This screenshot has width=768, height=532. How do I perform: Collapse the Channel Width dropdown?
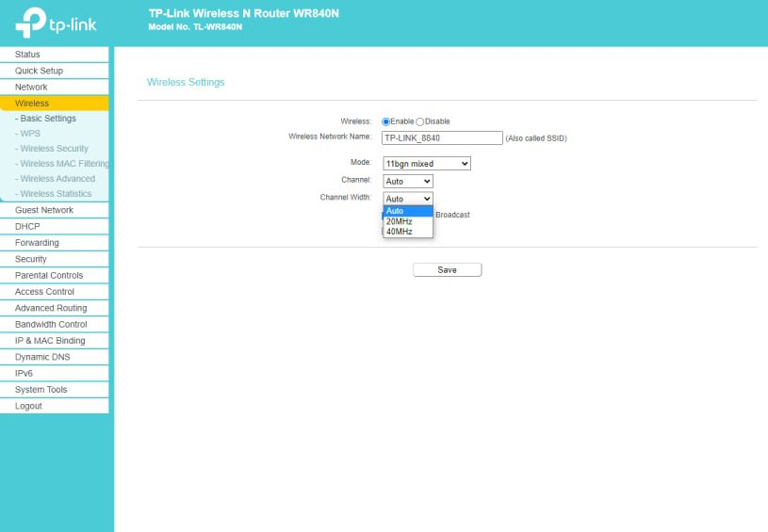click(408, 199)
